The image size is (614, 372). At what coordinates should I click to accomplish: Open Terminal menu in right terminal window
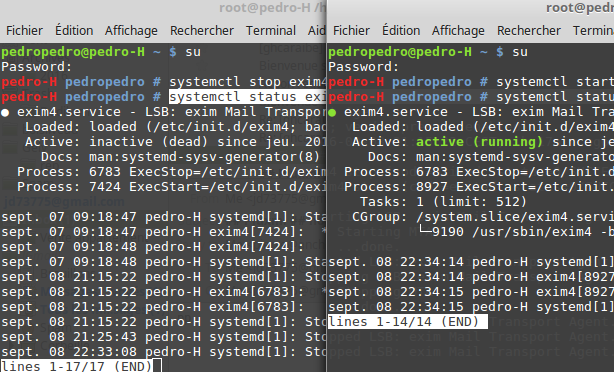click(x=593, y=31)
